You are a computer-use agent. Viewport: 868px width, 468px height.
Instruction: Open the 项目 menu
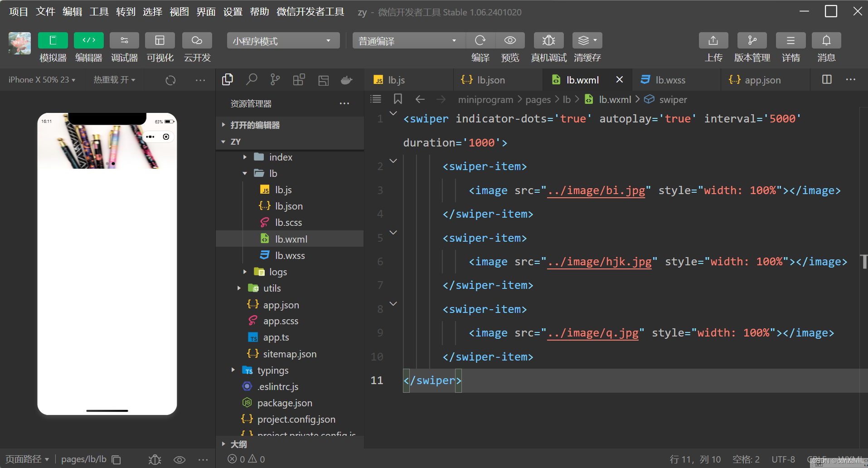point(19,12)
